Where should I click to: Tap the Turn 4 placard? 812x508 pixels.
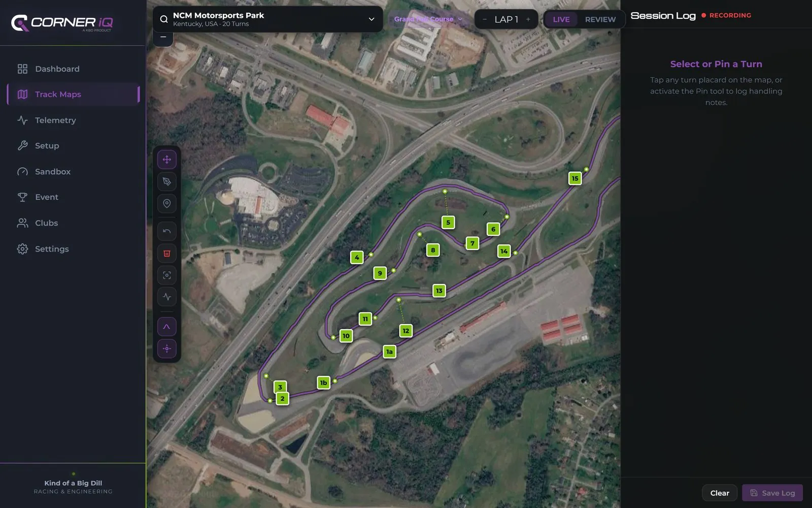click(357, 258)
